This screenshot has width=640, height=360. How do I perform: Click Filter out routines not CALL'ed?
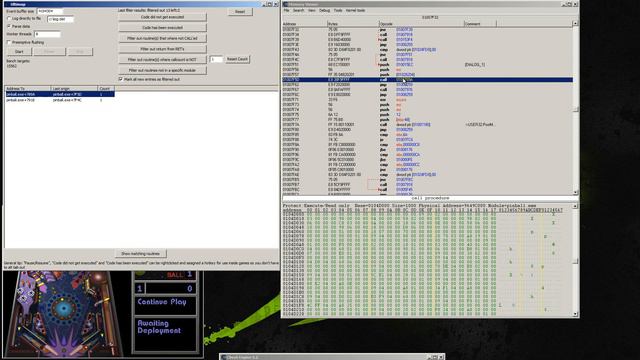162,38
